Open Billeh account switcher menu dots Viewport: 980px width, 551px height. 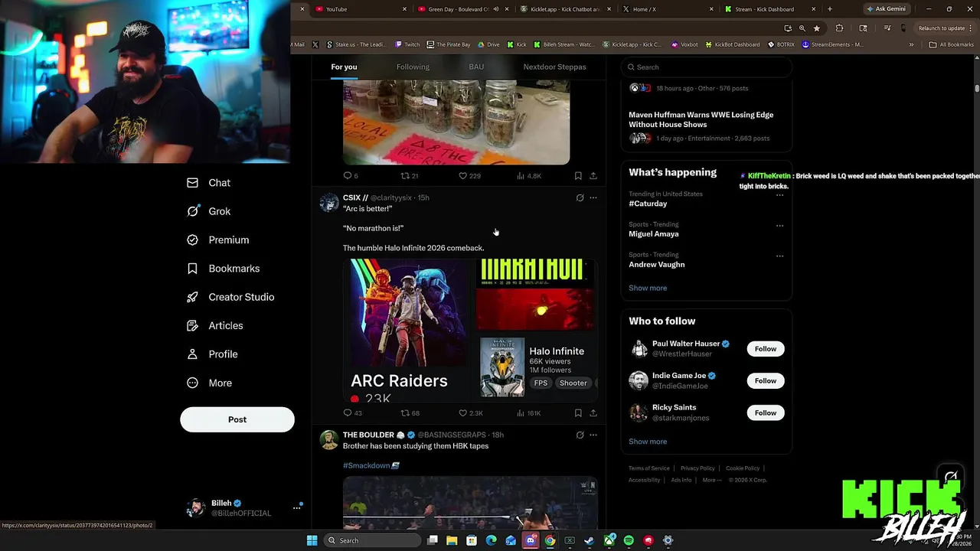click(296, 508)
